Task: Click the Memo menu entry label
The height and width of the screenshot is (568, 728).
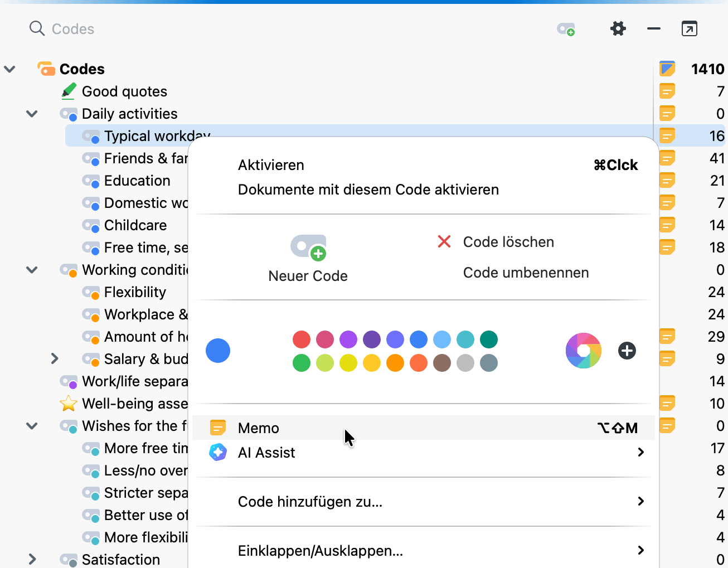Action: pyautogui.click(x=259, y=428)
